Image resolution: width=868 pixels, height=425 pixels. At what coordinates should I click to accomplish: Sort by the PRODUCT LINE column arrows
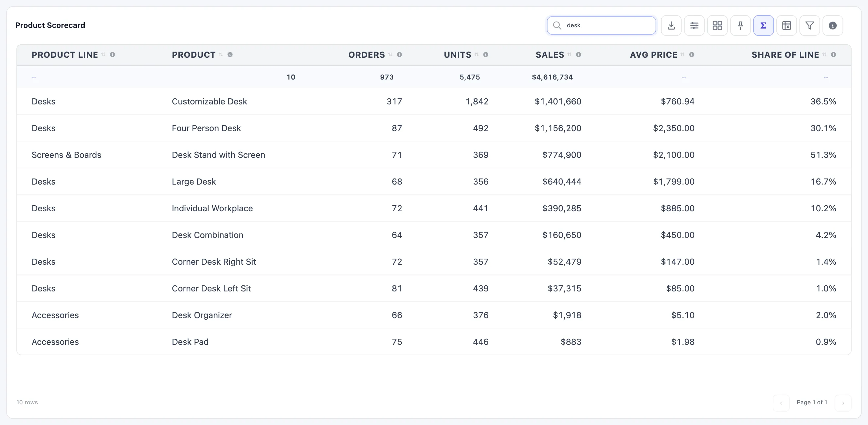coord(103,55)
